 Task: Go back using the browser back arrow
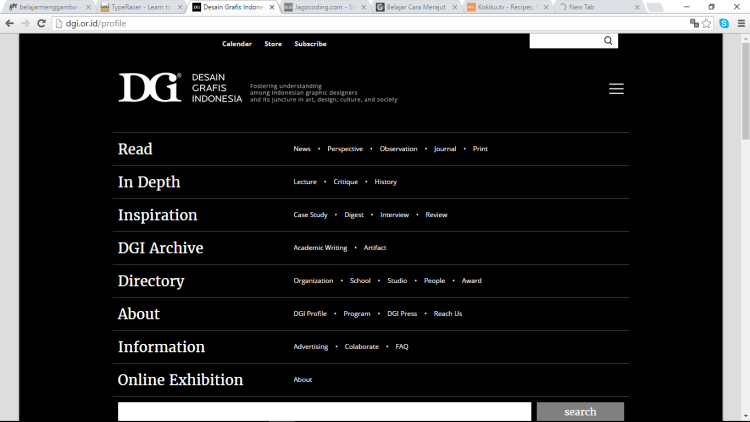pos(10,23)
